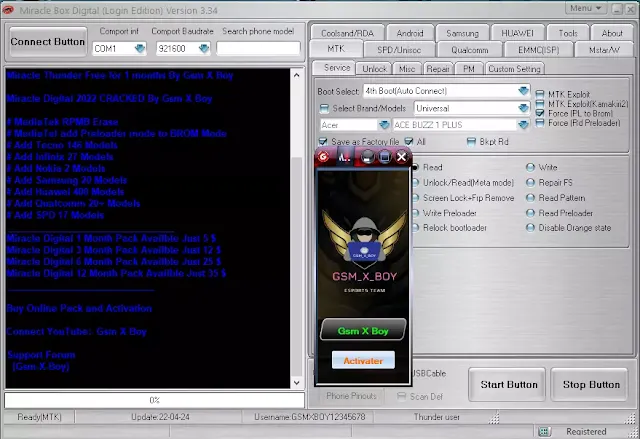This screenshot has width=640, height=439.
Task: Uncheck Save as Factory file
Action: [323, 142]
